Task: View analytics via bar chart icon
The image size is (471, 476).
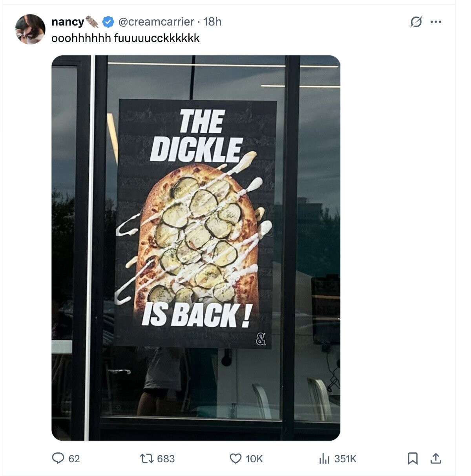Action: pyautogui.click(x=324, y=458)
